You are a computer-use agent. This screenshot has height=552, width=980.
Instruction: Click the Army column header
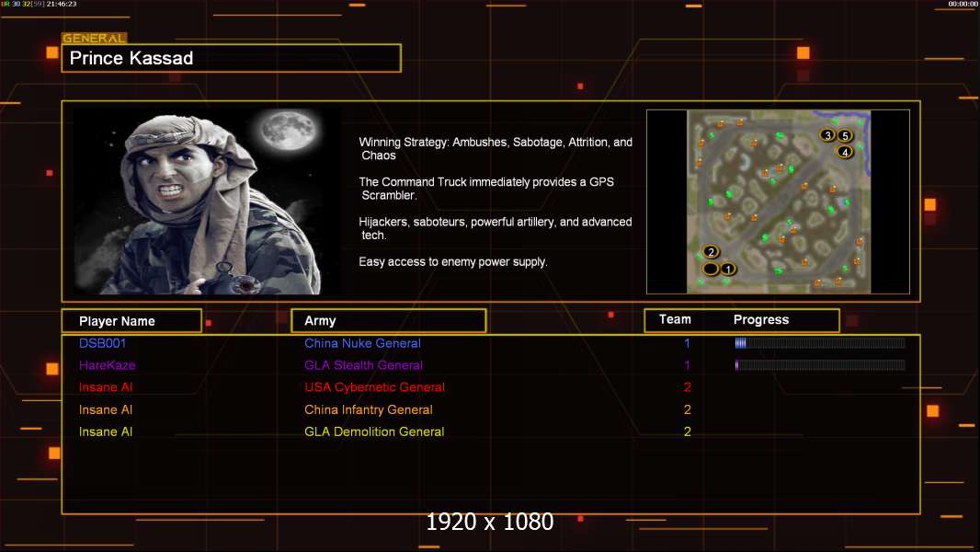[389, 321]
